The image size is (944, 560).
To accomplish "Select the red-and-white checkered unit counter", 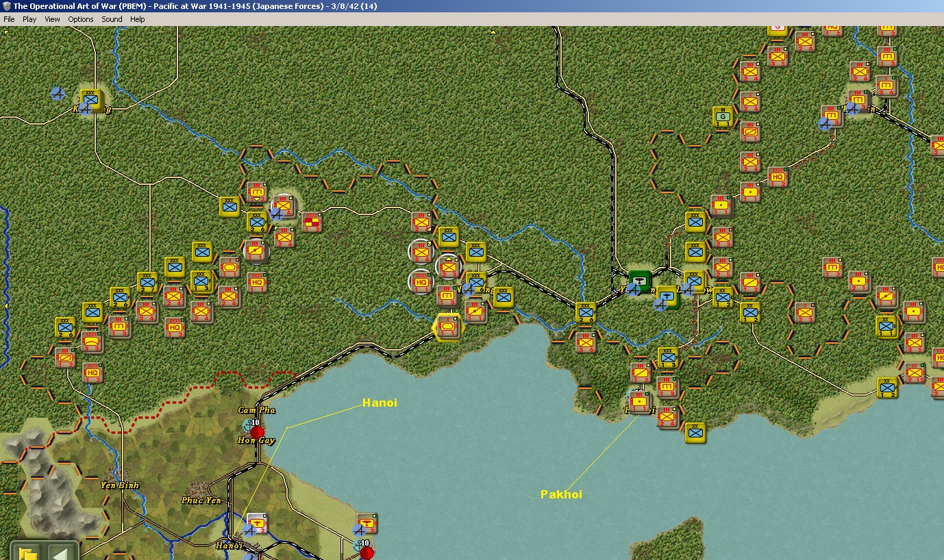I will pyautogui.click(x=312, y=222).
